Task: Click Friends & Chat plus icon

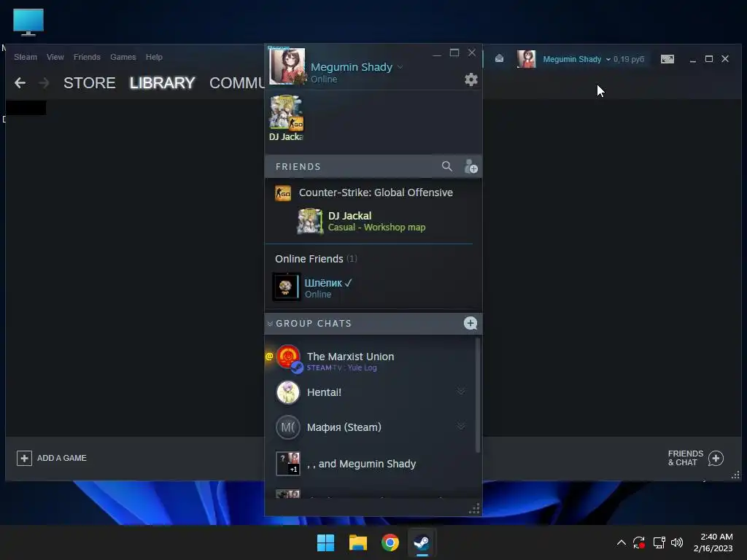Action: tap(716, 458)
